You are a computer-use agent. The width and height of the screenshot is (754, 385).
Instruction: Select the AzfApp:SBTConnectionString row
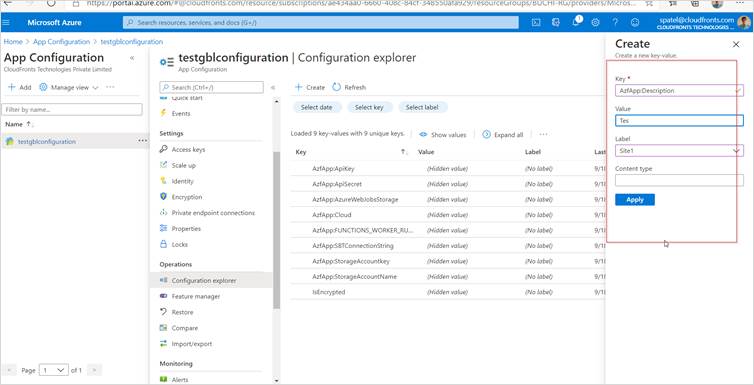pyautogui.click(x=448, y=246)
